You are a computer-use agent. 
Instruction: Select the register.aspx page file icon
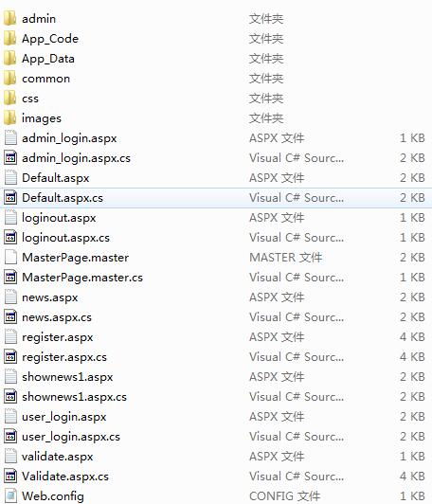click(x=10, y=337)
